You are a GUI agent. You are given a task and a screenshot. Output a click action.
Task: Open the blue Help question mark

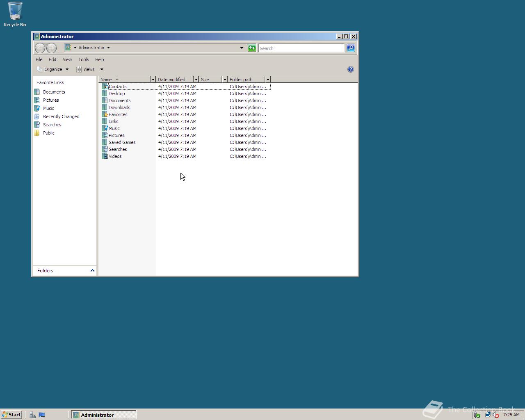coord(351,69)
